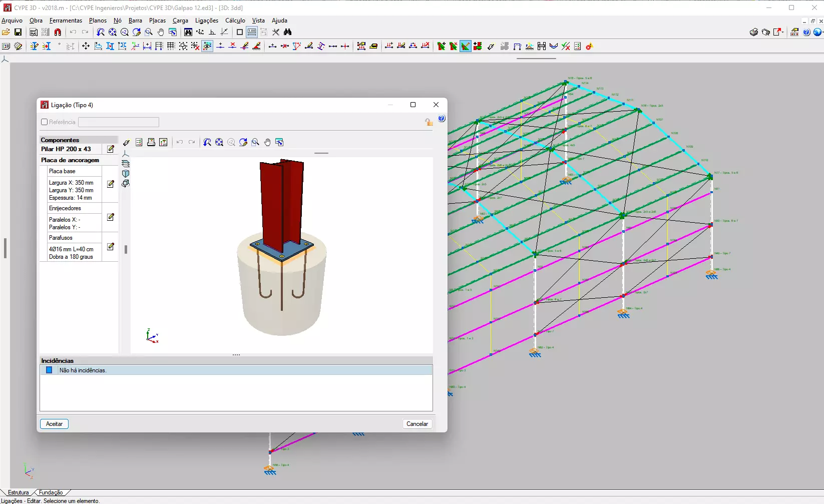Open the export dropdown arrow in top-right toolbar
This screenshot has height=504, width=824.
point(782,32)
